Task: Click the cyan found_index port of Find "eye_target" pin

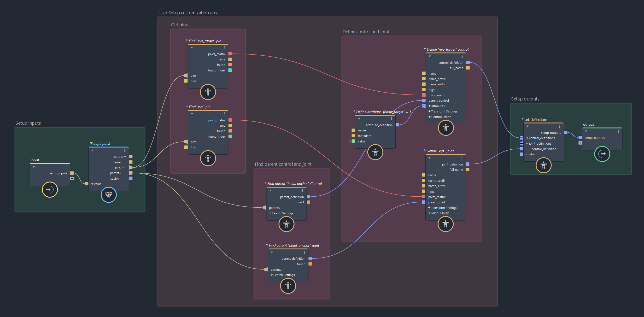Action: pos(230,70)
